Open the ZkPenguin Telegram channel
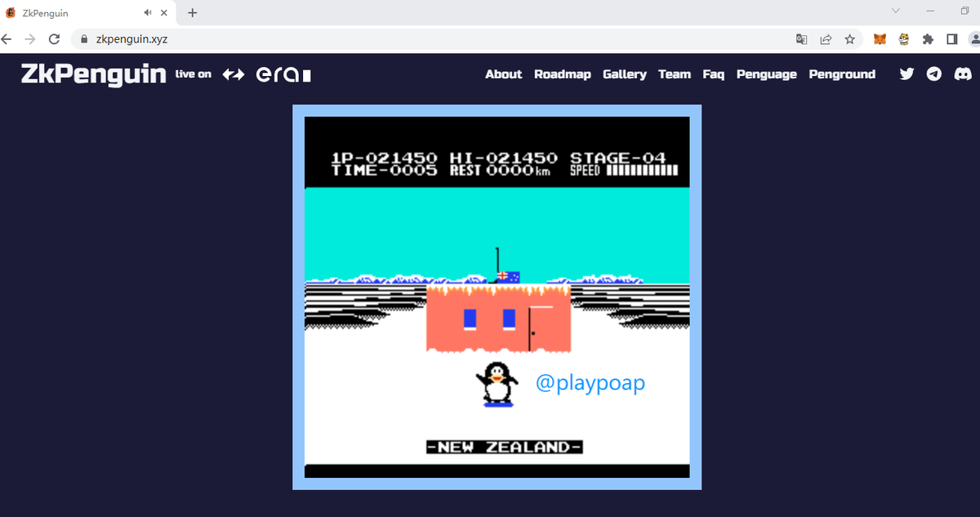The width and height of the screenshot is (980, 517). tap(935, 74)
